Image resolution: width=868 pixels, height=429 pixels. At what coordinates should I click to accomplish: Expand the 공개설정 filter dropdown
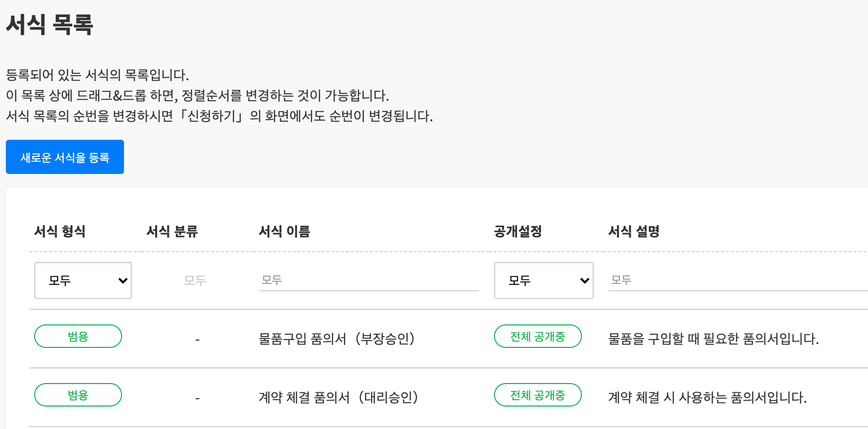[543, 280]
